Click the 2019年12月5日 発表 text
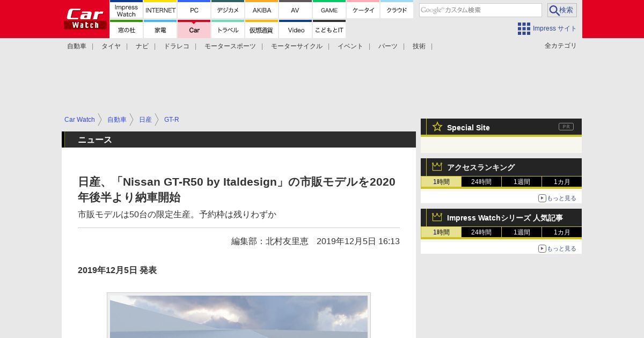644x338 pixels. (117, 270)
